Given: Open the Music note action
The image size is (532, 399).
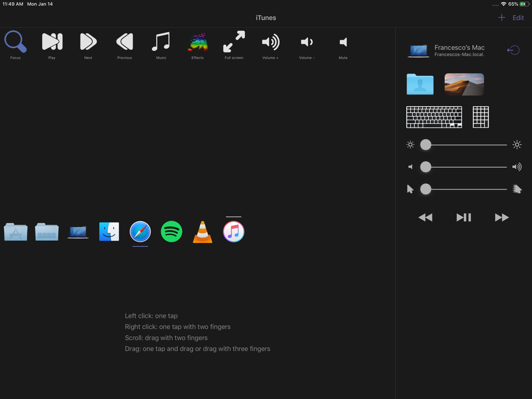Looking at the screenshot, I should tap(161, 42).
